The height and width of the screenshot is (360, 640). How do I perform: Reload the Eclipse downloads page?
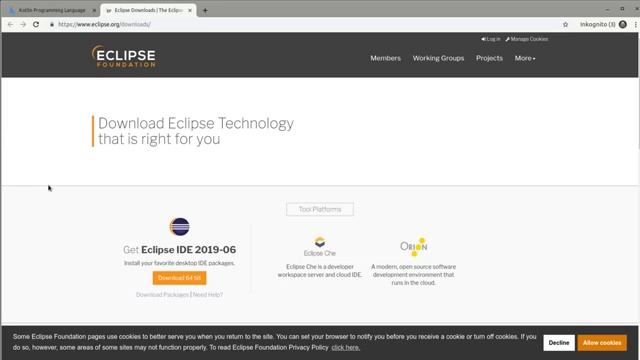pos(36,24)
